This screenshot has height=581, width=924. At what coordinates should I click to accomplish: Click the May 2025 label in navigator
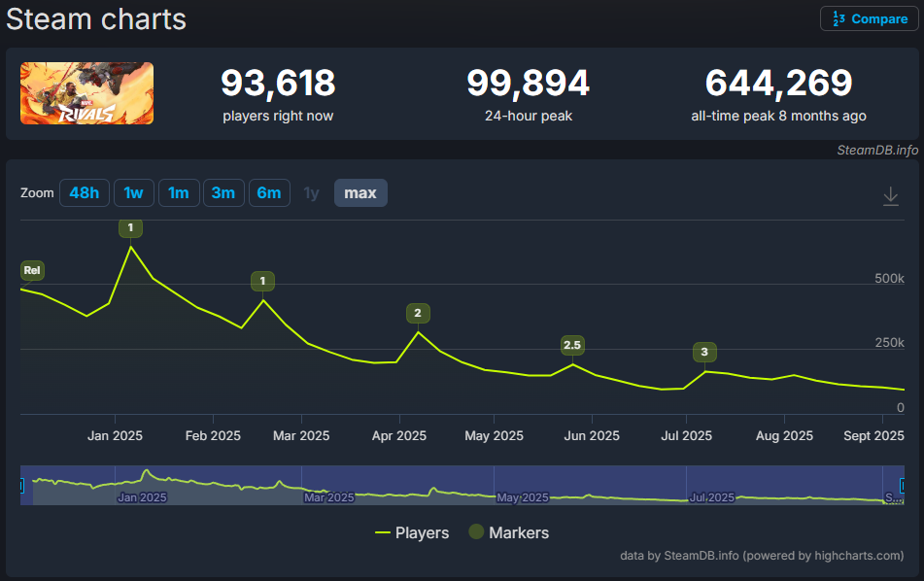(523, 497)
